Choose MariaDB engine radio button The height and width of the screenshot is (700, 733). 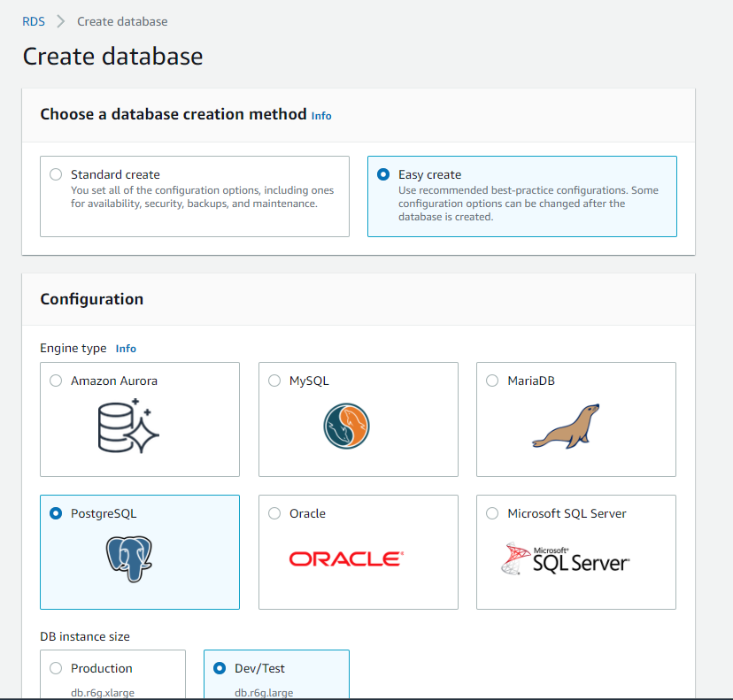(x=492, y=381)
